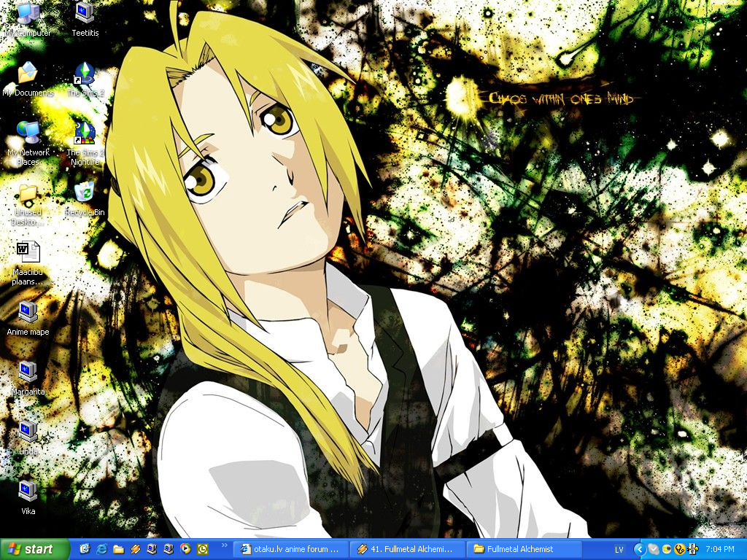Screen dimensions: 747x560
Task: Click the 7:04 PM system clock
Action: click(720, 550)
